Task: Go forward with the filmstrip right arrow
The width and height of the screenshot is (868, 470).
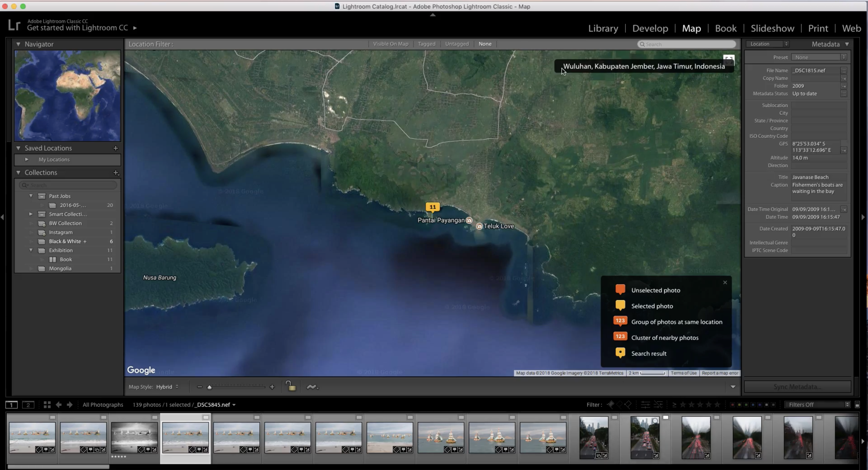Action: (x=70, y=405)
